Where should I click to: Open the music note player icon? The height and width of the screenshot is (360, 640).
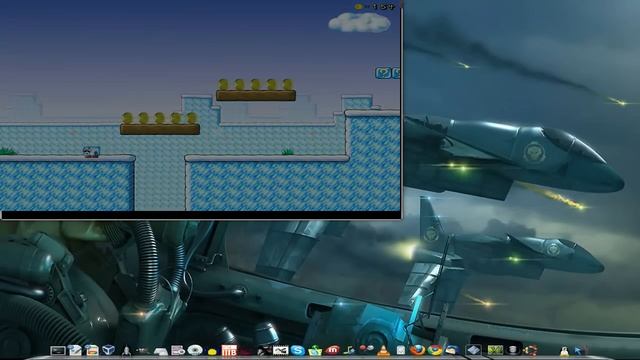(x=349, y=351)
